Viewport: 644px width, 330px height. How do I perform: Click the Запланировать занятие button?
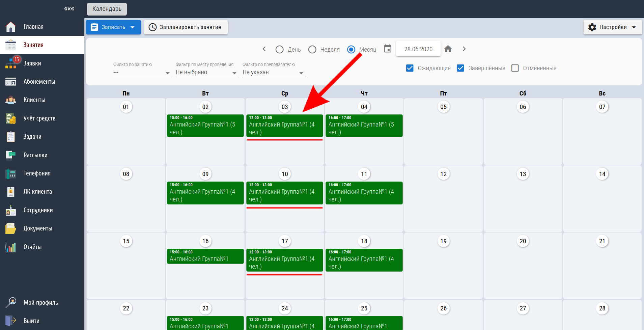coord(186,27)
